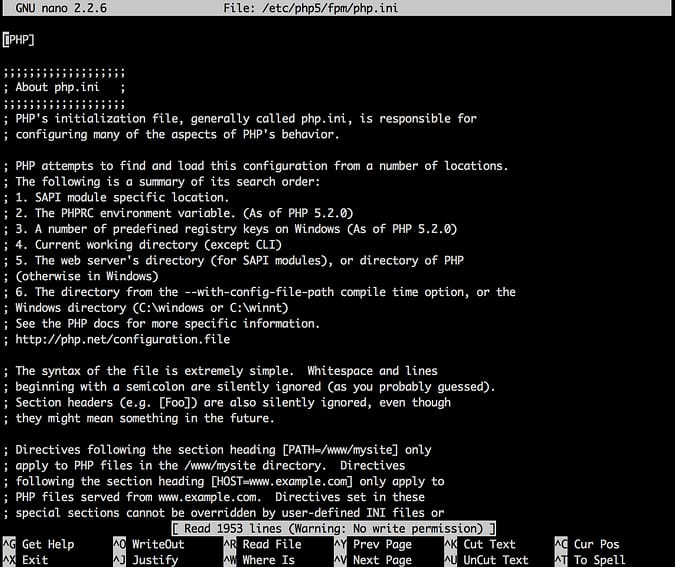Click the Exit shortcut in footer
The height and width of the screenshot is (567, 675).
click(35, 559)
